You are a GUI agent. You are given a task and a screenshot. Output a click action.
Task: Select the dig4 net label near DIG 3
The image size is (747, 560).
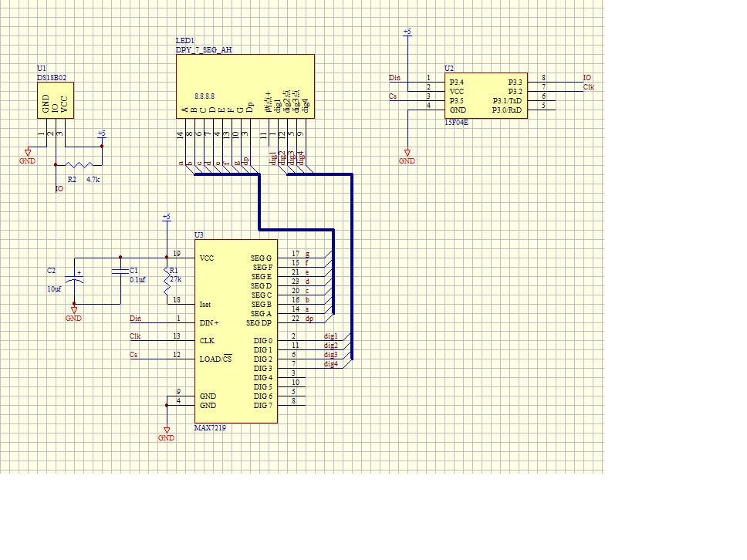(330, 364)
